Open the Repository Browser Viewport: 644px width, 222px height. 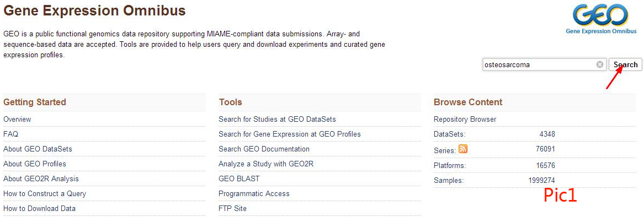465,119
